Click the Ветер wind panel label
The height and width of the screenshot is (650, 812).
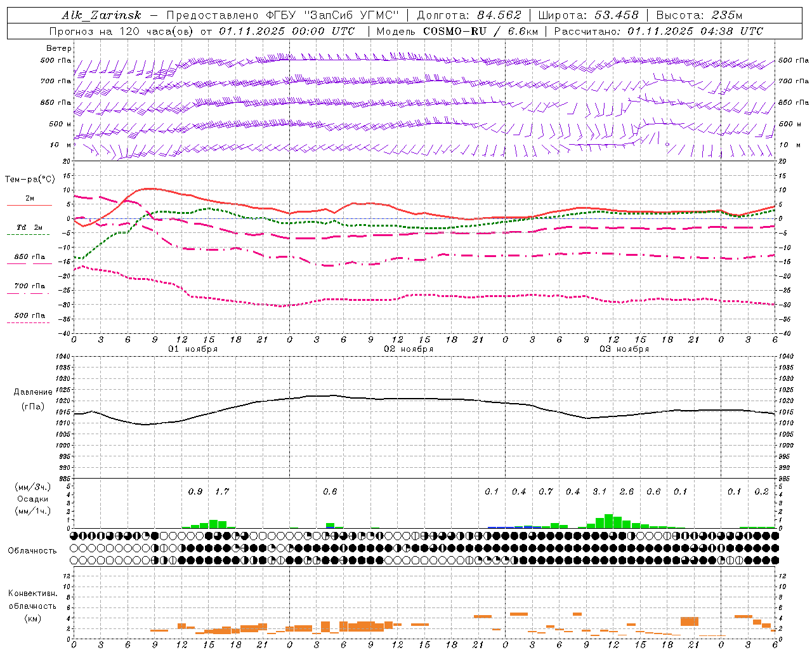pos(59,48)
